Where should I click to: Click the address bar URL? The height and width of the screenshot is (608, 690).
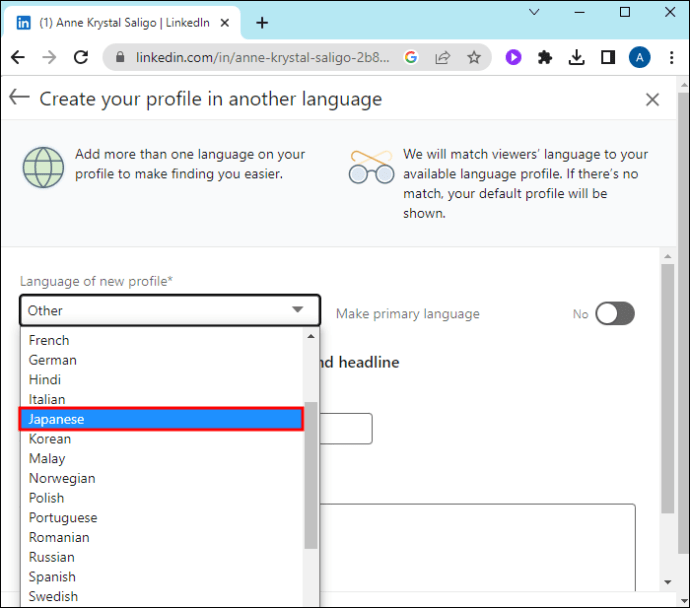click(262, 57)
